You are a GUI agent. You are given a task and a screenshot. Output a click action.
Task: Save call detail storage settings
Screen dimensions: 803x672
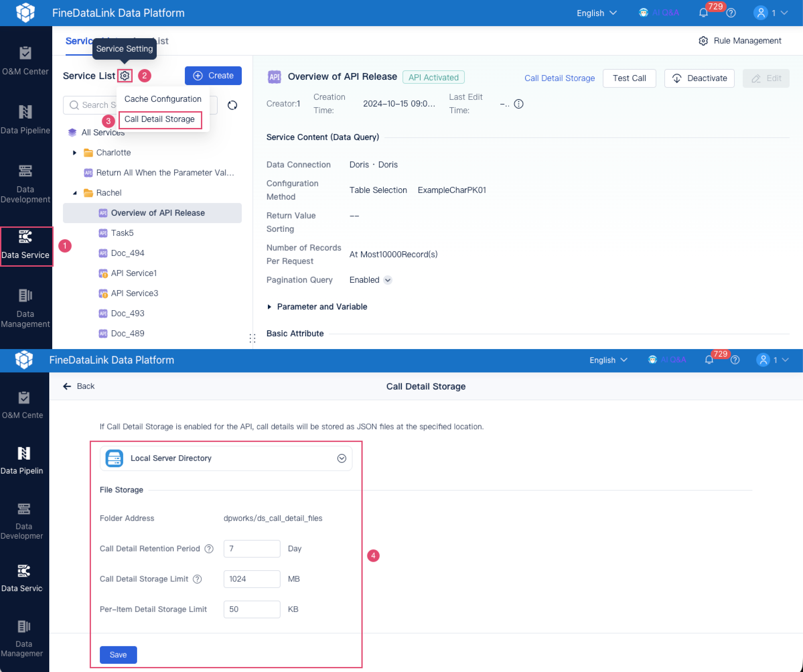tap(118, 654)
